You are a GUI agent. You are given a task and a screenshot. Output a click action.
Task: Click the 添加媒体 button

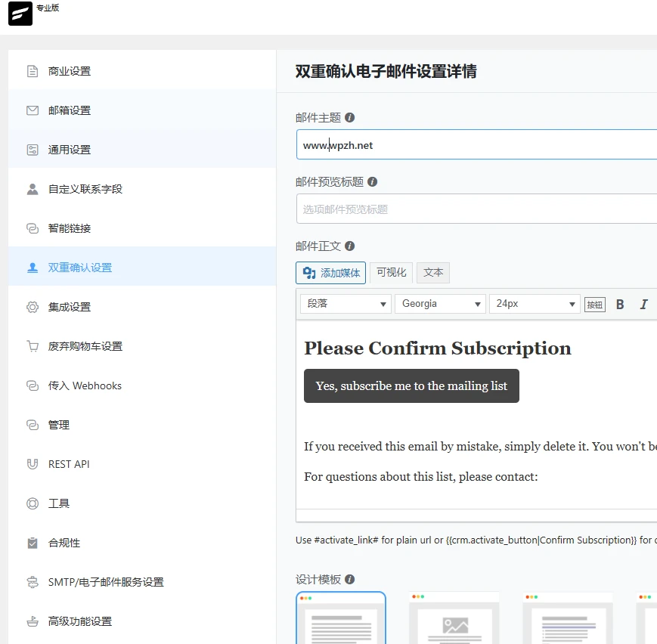tap(330, 272)
